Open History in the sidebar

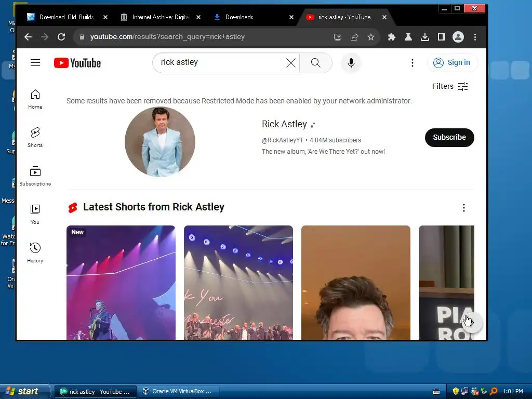click(x=35, y=253)
